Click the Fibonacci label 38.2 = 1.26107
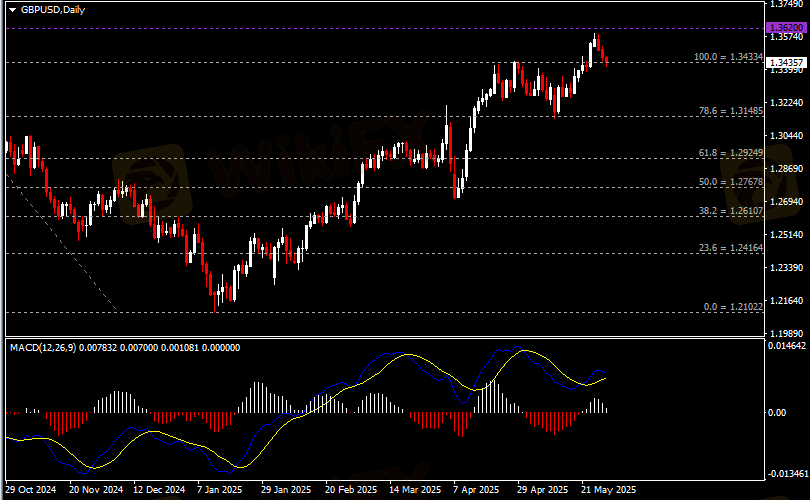 [730, 211]
